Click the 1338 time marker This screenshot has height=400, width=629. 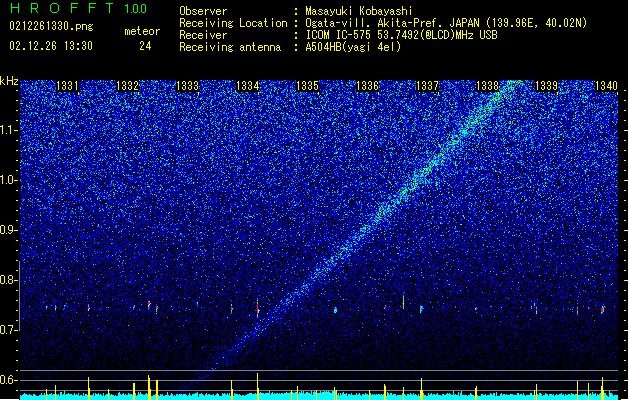(x=487, y=85)
